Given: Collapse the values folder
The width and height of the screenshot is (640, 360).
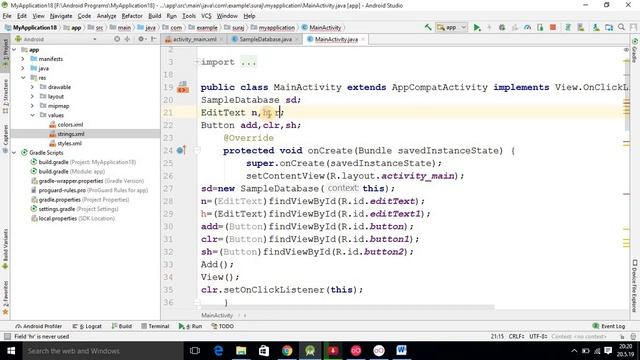Looking at the screenshot, I should (x=32, y=115).
